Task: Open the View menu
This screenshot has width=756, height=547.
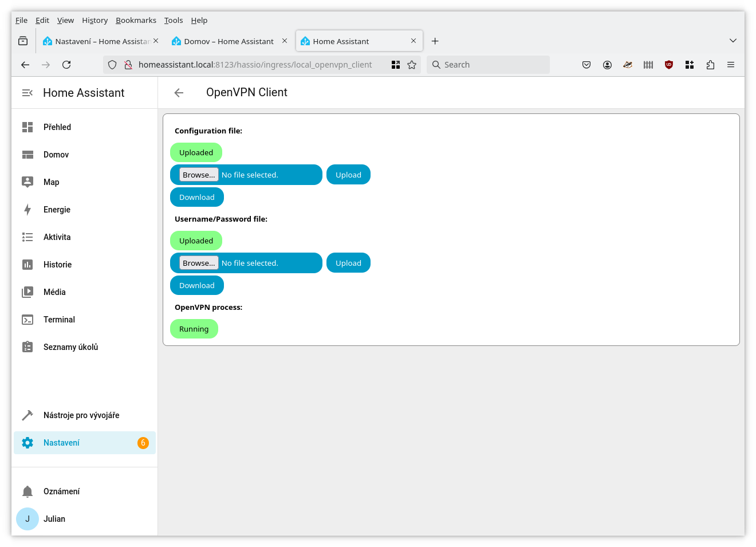Action: click(x=65, y=20)
